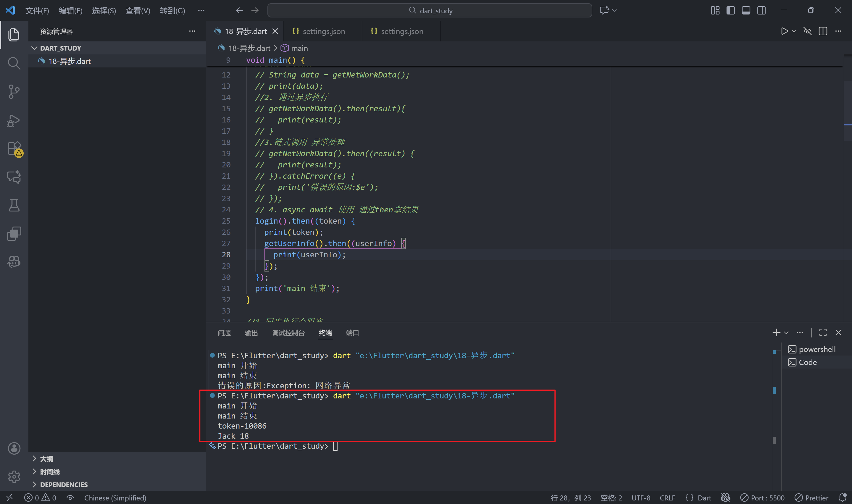Toggle the secondary side bar layout button
Screen dimensions: 852x504
coord(761,11)
